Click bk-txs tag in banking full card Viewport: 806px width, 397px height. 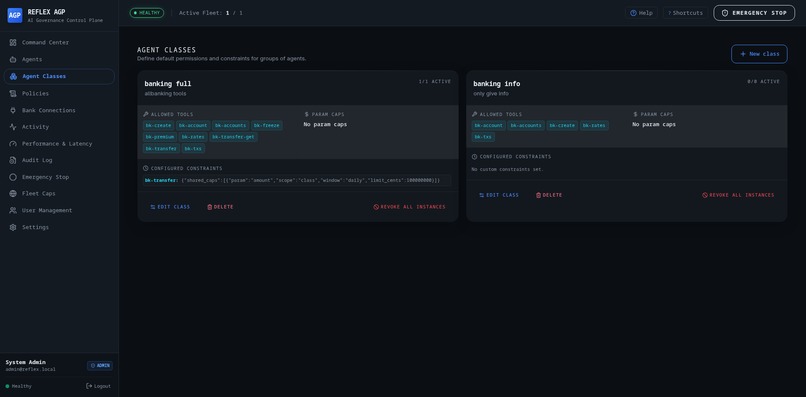(x=193, y=149)
